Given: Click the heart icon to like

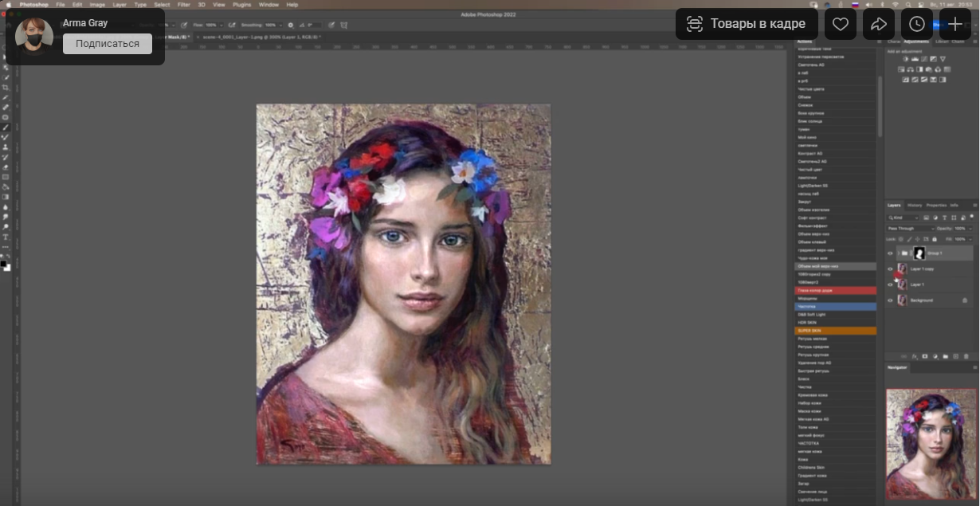Looking at the screenshot, I should coord(840,24).
